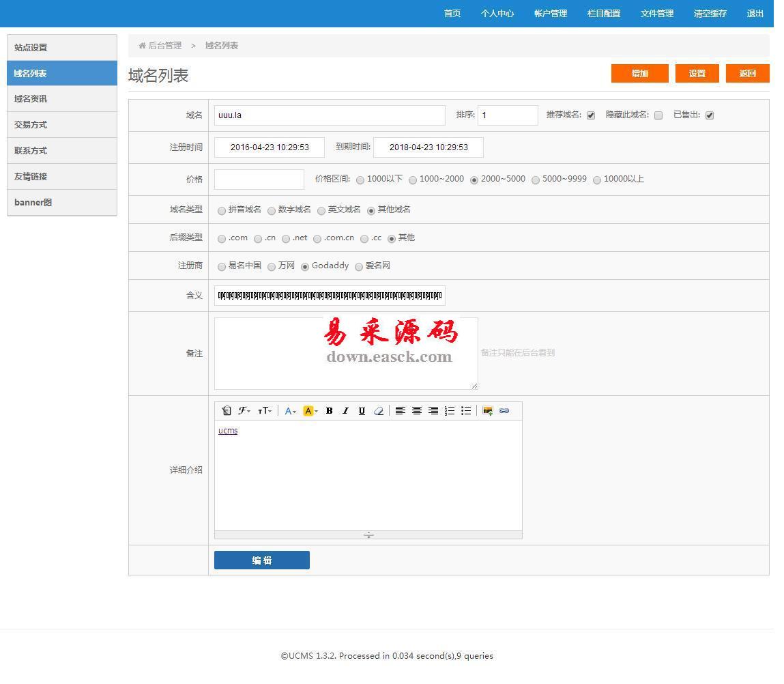Click the insert hyperlink chain icon
Image resolution: width=784 pixels, height=684 pixels.
(504, 411)
